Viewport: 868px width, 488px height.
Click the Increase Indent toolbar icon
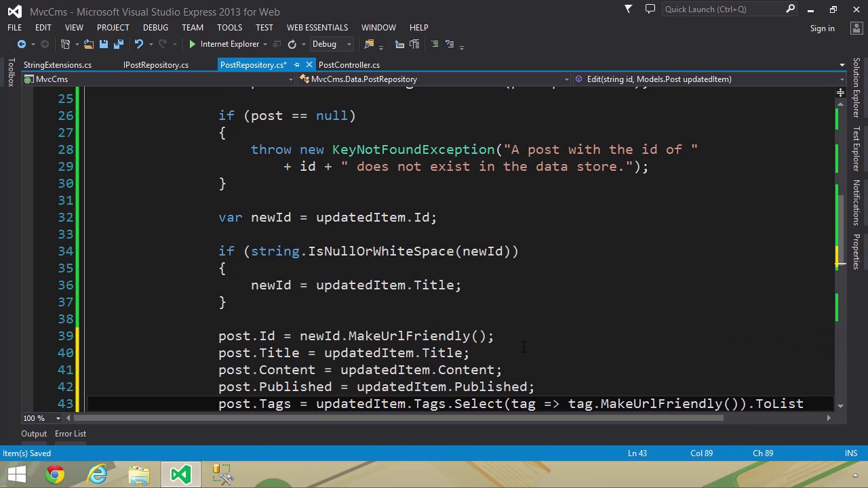[414, 44]
